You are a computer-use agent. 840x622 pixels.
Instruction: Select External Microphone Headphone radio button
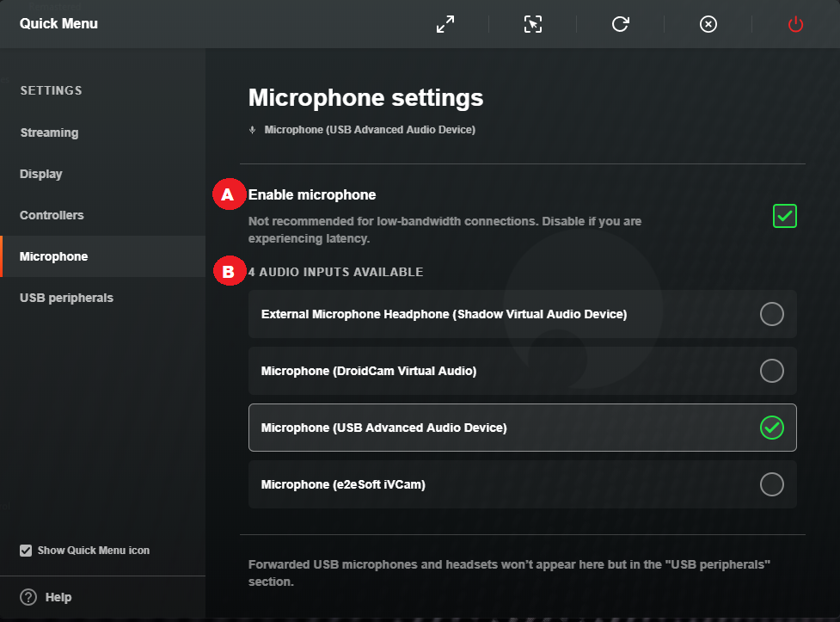coord(772,314)
